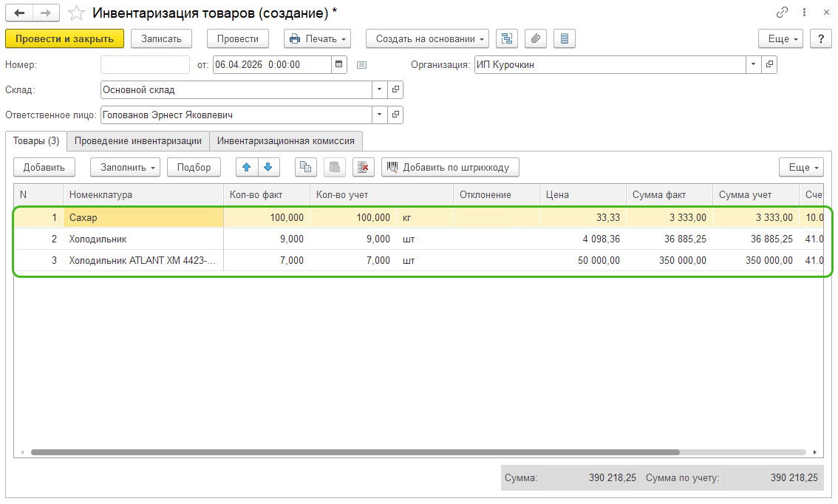Open calendar picker for document date

coord(338,64)
